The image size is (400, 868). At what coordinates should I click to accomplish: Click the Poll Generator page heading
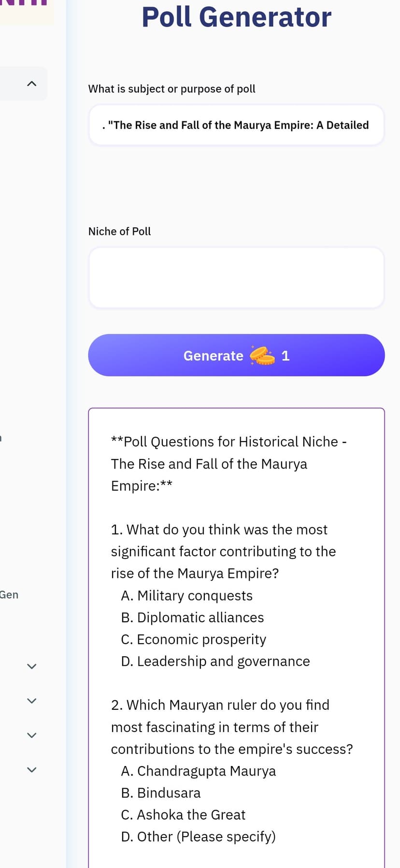click(236, 16)
